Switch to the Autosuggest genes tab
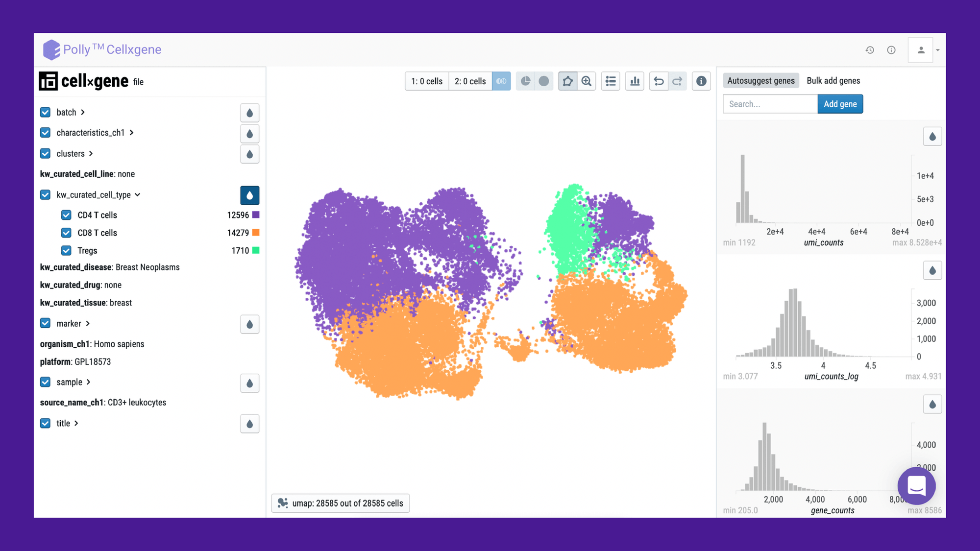The height and width of the screenshot is (551, 980). [x=761, y=80]
